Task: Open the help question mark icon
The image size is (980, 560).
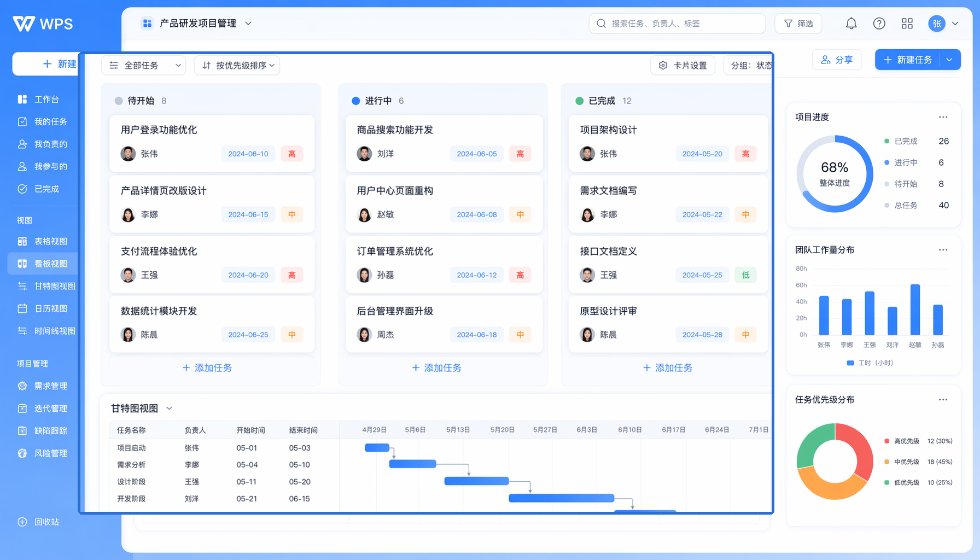Action: (879, 24)
